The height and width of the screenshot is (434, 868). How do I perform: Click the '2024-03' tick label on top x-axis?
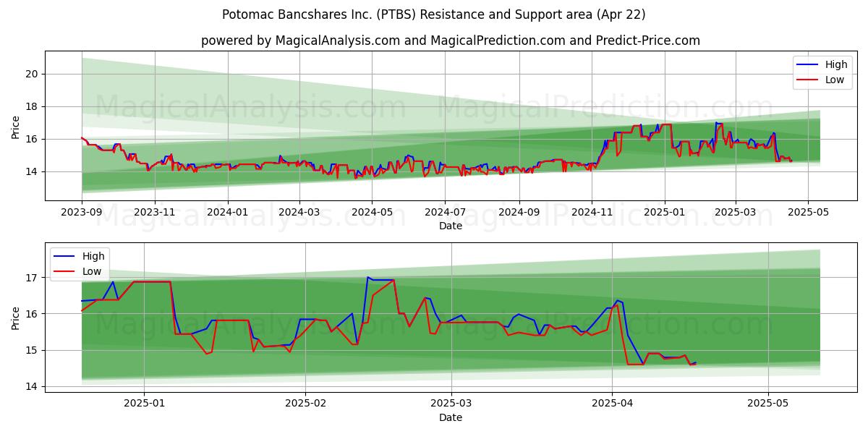[x=299, y=213]
